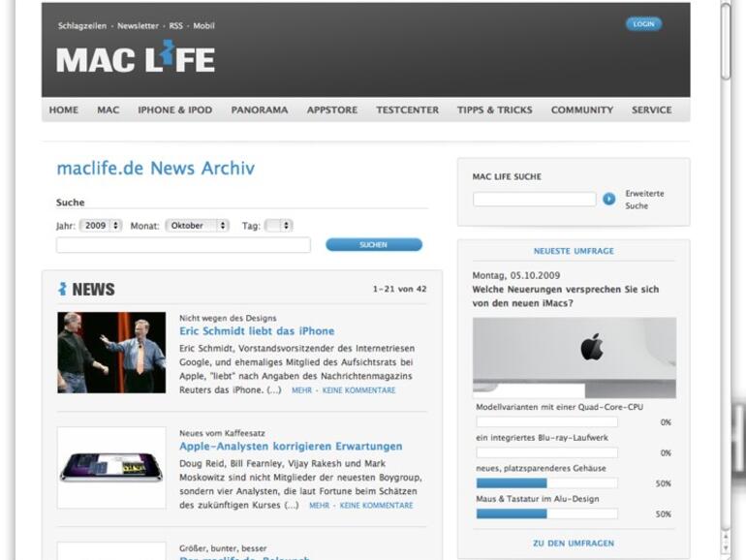Click MEHR under Apple-Analysten article
746x560 pixels.
click(320, 506)
